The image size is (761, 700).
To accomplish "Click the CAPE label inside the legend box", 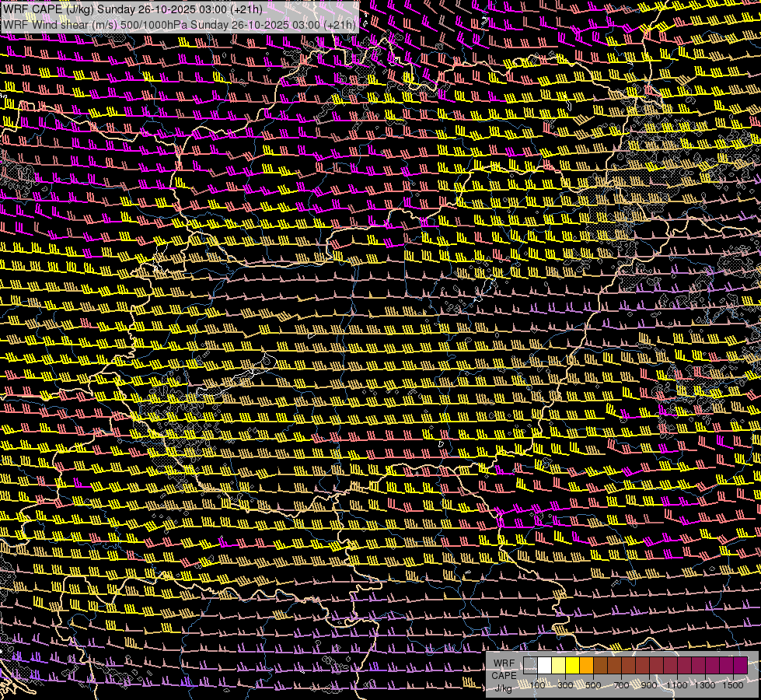I will coord(504,676).
